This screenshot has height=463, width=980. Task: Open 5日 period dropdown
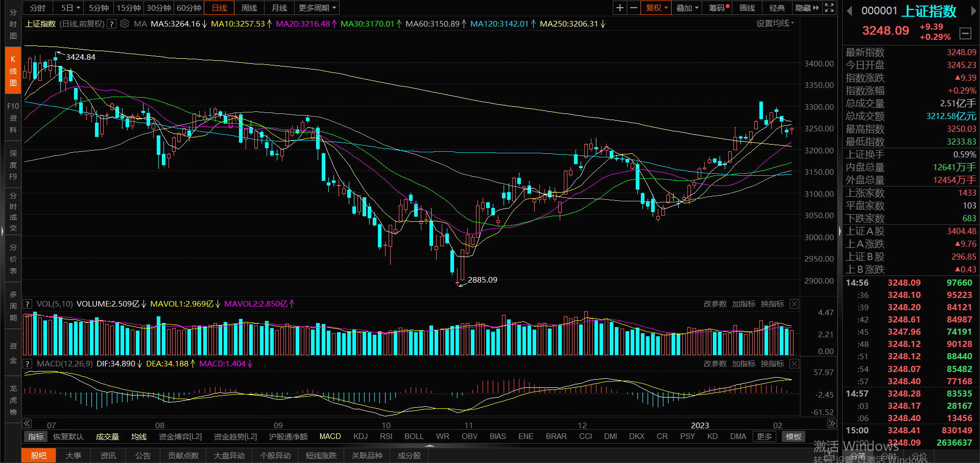click(70, 8)
